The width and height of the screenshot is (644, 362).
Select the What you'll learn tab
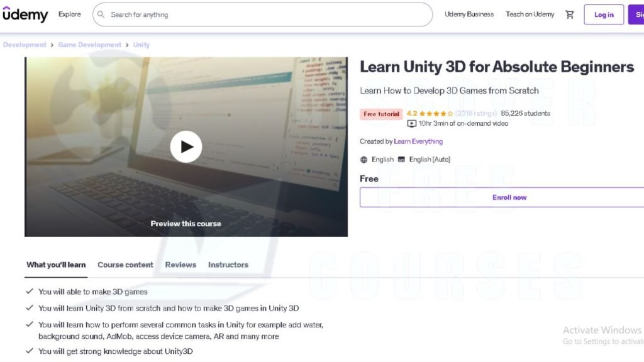click(56, 265)
